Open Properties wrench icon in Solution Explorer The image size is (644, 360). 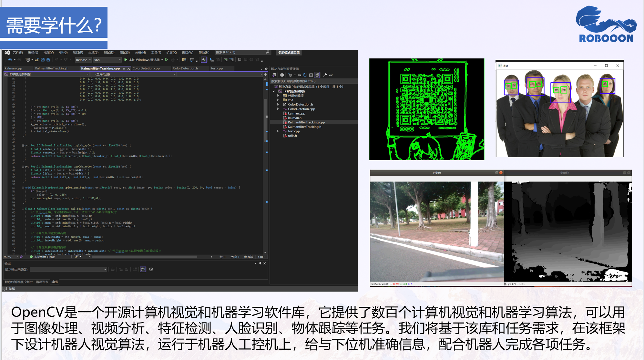point(325,75)
